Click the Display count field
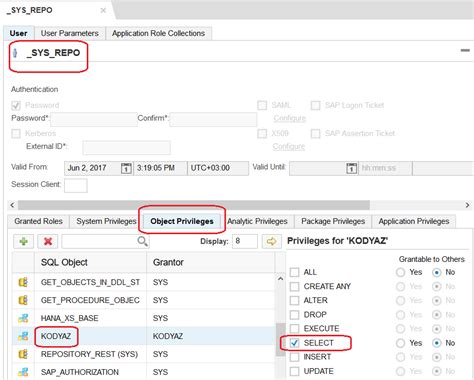This screenshot has width=474, height=380. pyautogui.click(x=245, y=241)
